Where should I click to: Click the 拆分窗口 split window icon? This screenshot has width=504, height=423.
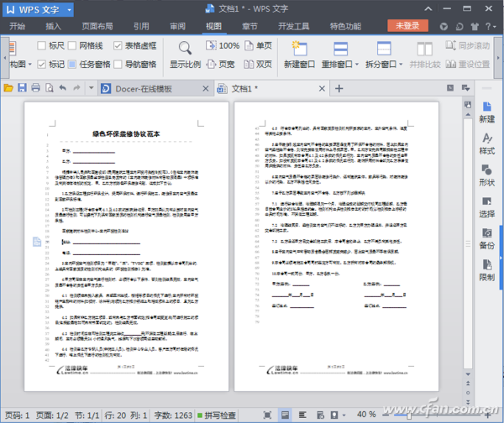(x=384, y=50)
